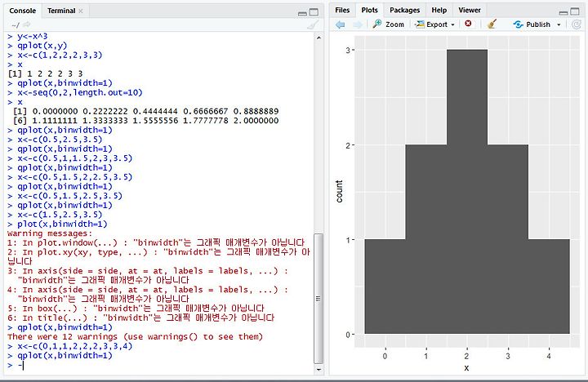Click the console input prompt line

pyautogui.click(x=159, y=365)
